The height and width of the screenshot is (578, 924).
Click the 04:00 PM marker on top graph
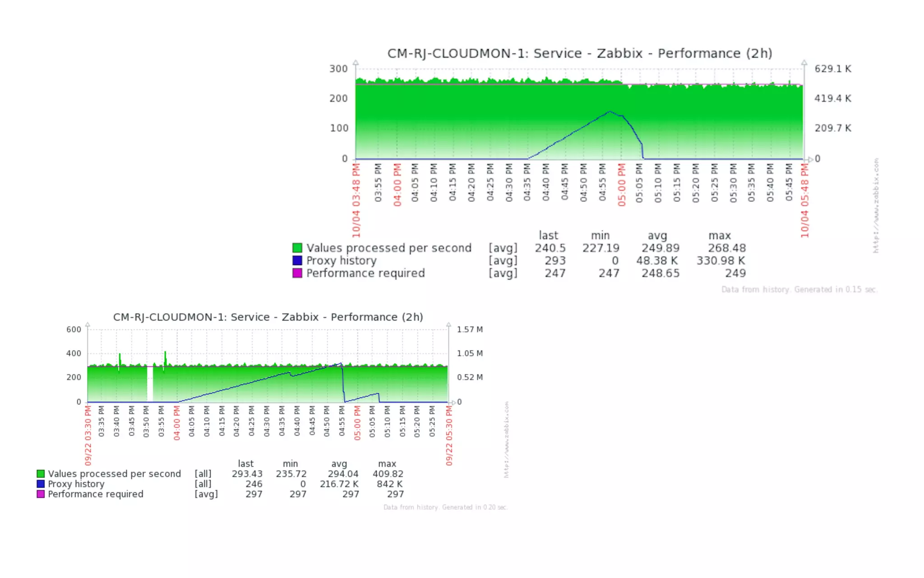[397, 185]
